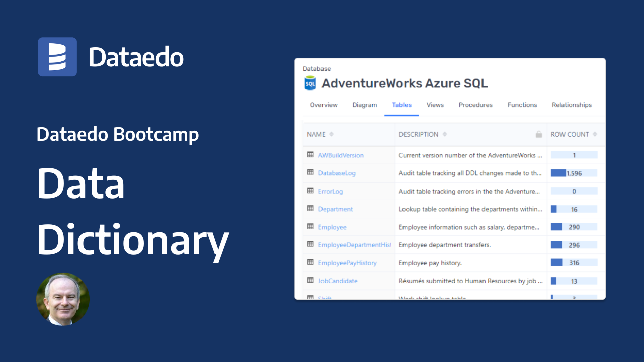Switch to the Diagram tab
This screenshot has width=644, height=362.
coord(365,105)
